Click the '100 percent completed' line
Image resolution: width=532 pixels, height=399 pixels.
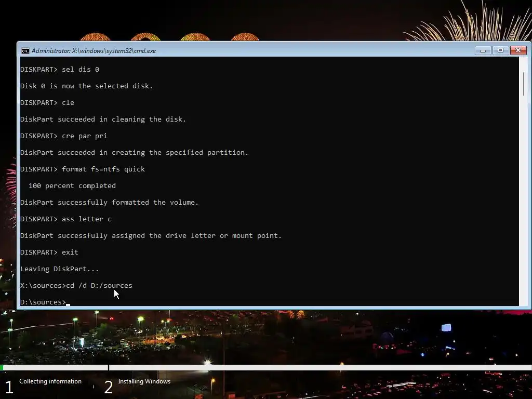72,186
